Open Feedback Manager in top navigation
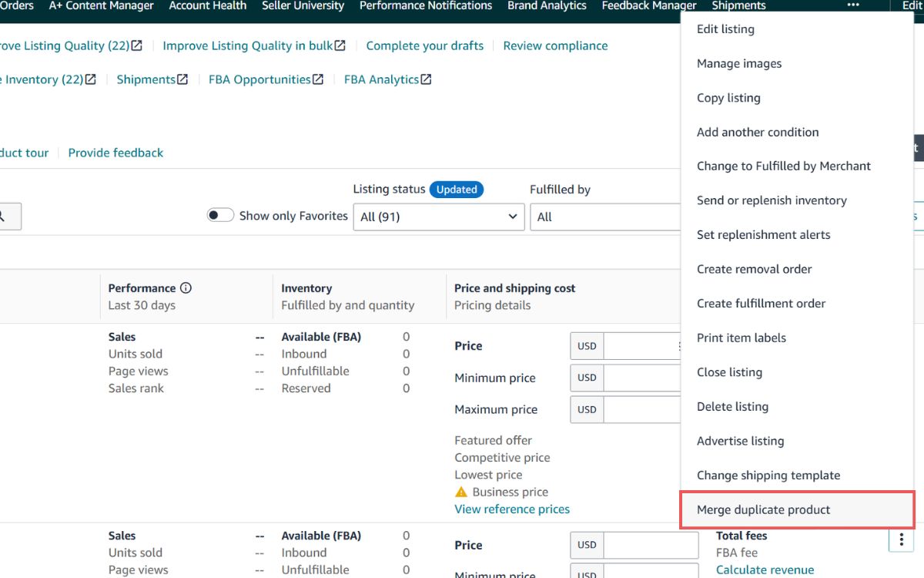This screenshot has width=924, height=578. 649,5
